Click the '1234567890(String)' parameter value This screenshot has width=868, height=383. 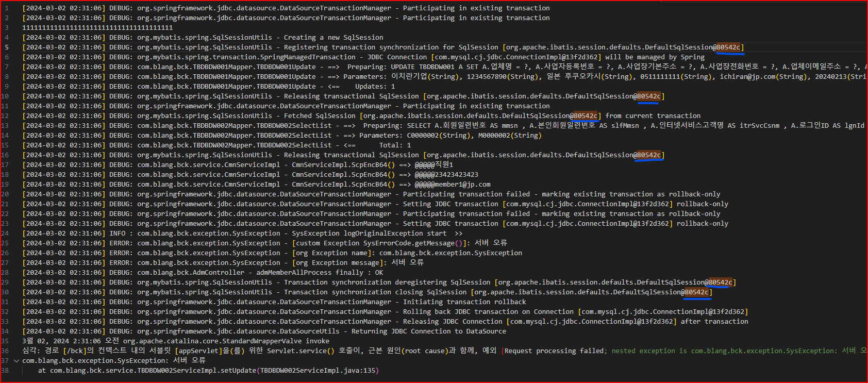tap(502, 77)
